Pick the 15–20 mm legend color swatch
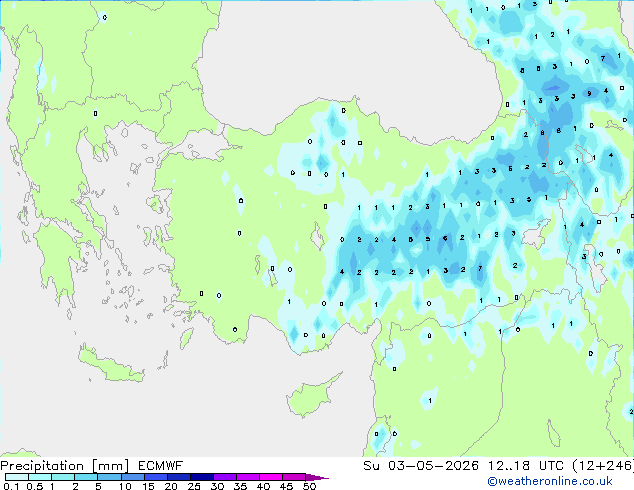This screenshot has width=634, height=490. (x=155, y=477)
